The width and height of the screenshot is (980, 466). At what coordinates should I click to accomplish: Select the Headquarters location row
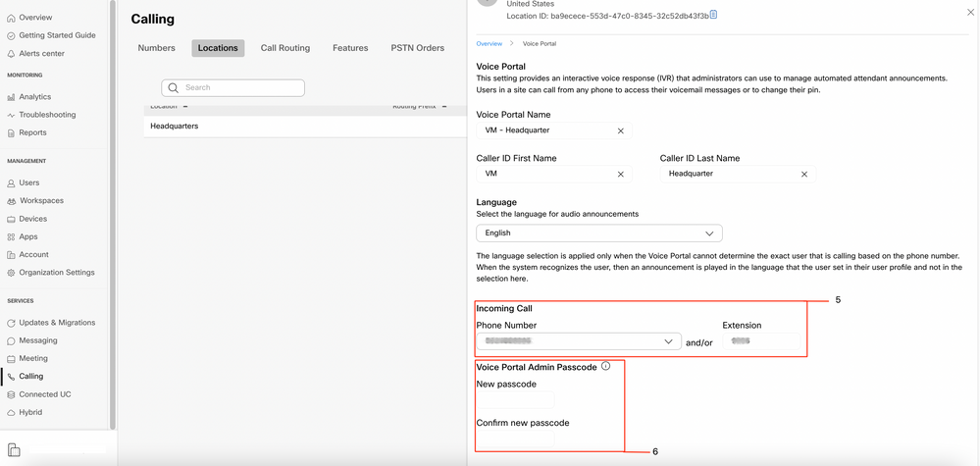(x=175, y=126)
